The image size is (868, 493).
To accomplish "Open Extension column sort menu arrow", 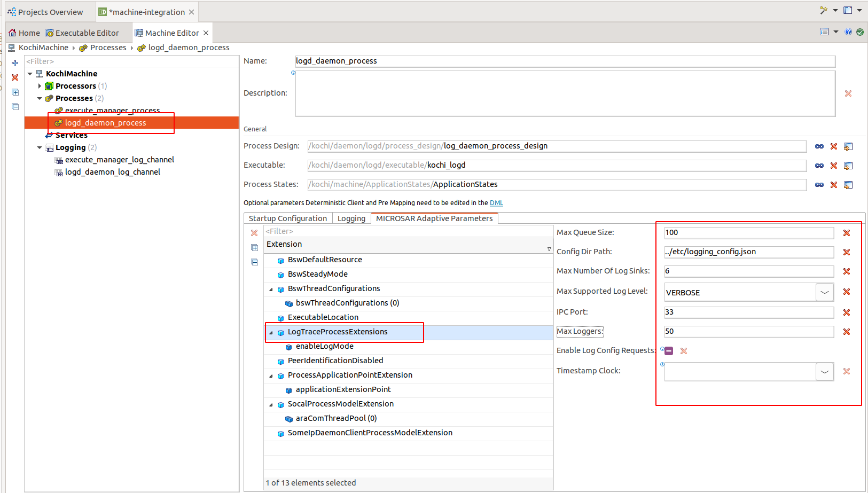I will coord(549,249).
